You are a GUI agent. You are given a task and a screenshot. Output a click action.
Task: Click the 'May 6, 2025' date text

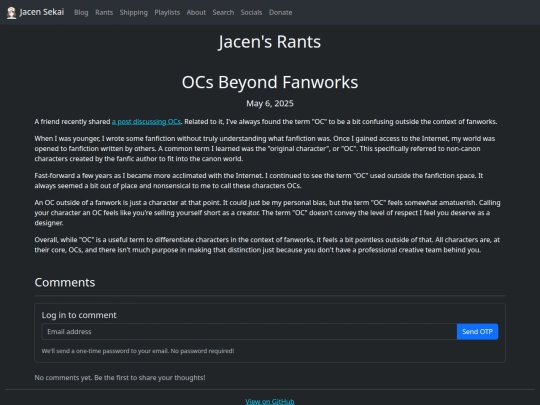pyautogui.click(x=270, y=104)
